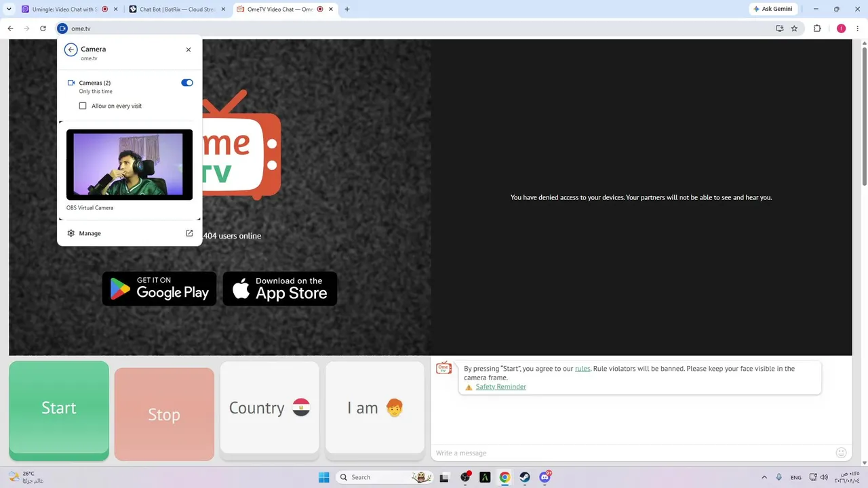Reload the OmeTV page
868x488 pixels.
pos(43,28)
